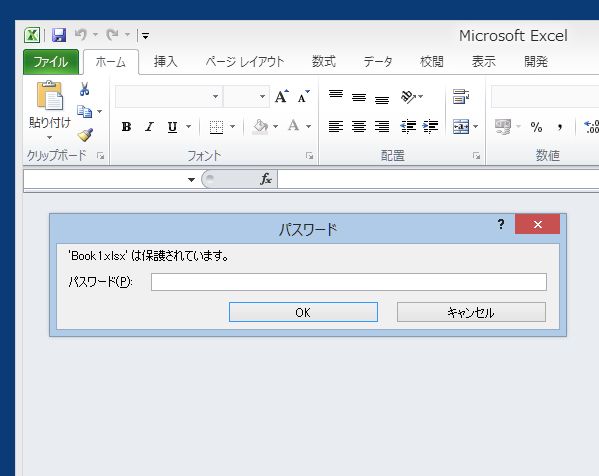Switch to the 挿入 tab
Screen dimensions: 599x476
tap(165, 62)
